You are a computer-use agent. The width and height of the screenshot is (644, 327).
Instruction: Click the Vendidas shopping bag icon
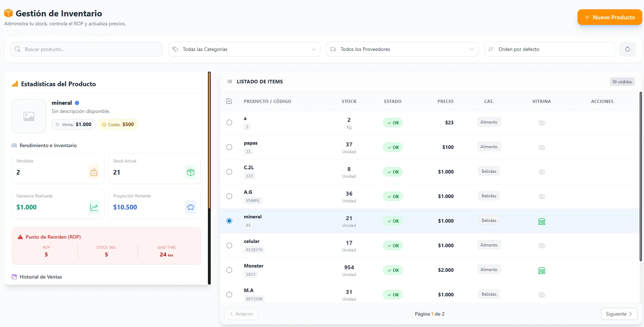(x=94, y=172)
